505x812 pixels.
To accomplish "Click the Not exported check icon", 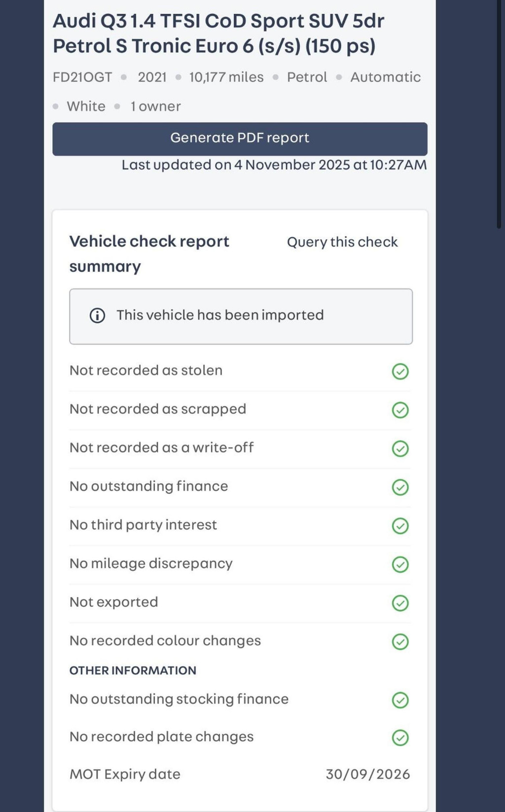I will (400, 603).
